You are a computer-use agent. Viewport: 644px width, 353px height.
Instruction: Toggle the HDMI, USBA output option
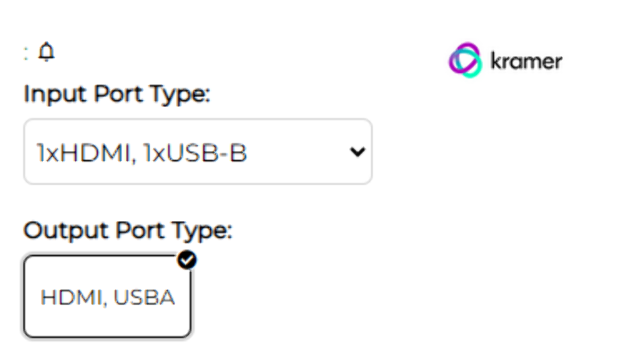point(108,296)
